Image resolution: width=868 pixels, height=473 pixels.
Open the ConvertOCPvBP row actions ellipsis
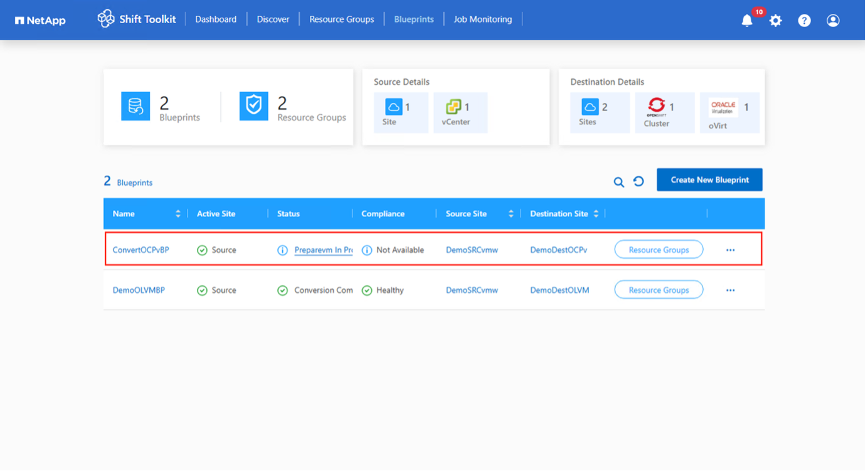pos(730,250)
